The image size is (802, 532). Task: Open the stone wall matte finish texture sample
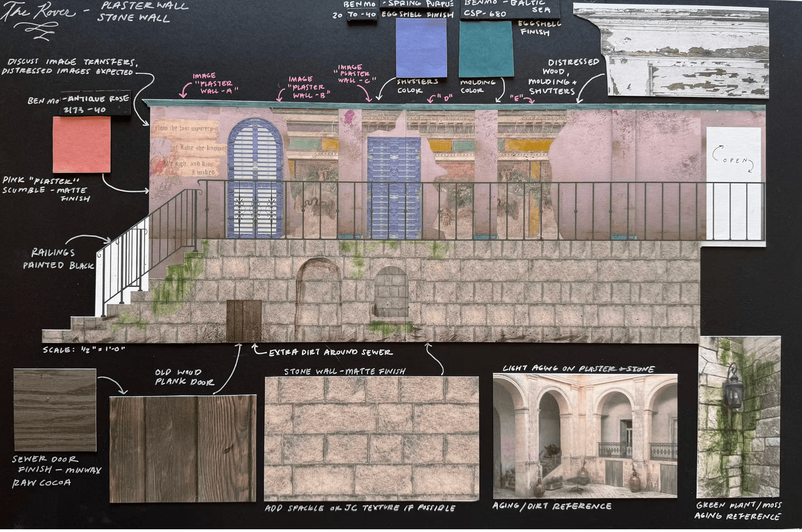point(371,438)
